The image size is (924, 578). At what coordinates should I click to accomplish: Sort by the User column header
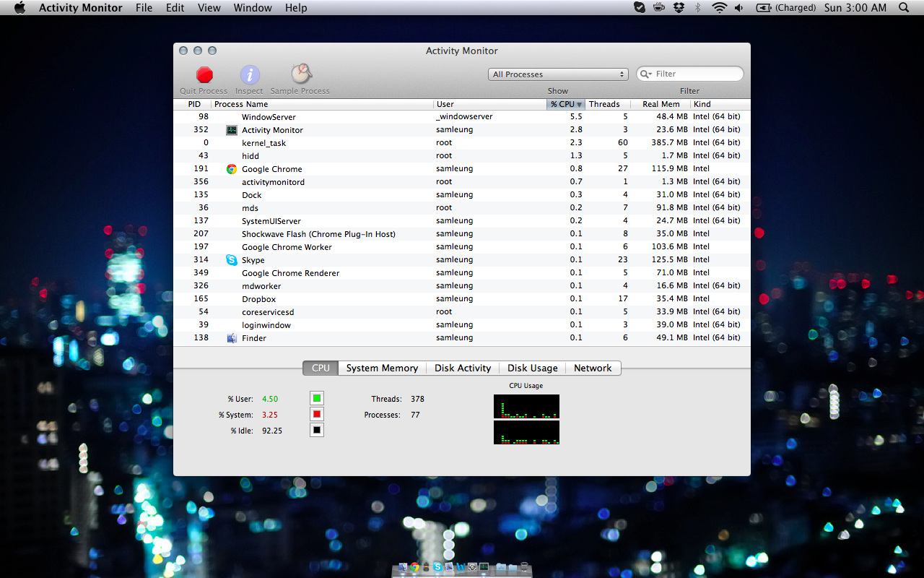click(x=490, y=104)
